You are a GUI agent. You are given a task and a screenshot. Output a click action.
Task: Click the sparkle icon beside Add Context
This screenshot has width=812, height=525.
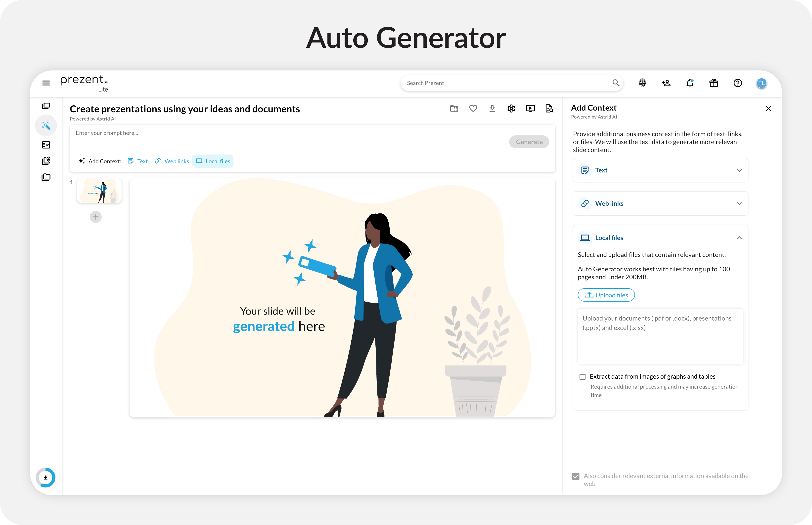[x=82, y=161]
